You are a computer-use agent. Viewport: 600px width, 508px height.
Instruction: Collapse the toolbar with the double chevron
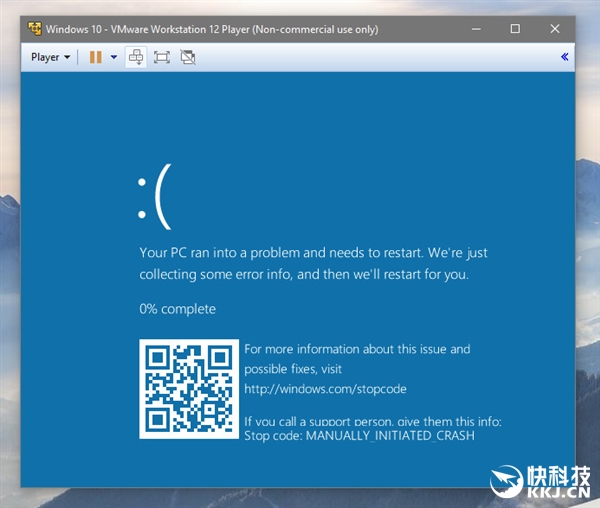pos(564,57)
